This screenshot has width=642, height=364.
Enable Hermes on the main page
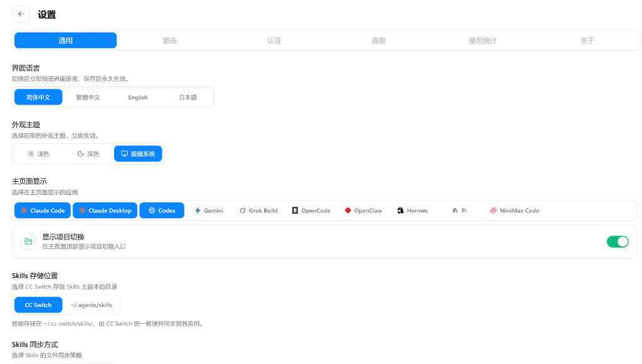(x=413, y=211)
